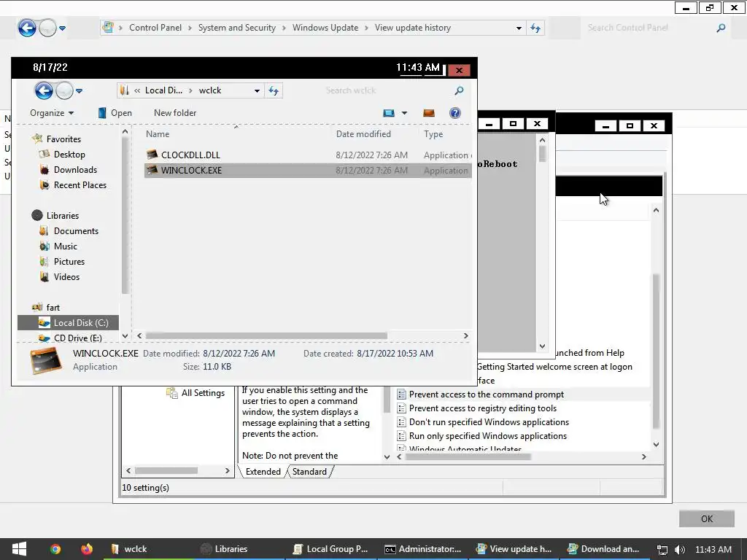The image size is (747, 560).
Task: Click forward arrow in wclck explorer window
Action: pos(65,90)
